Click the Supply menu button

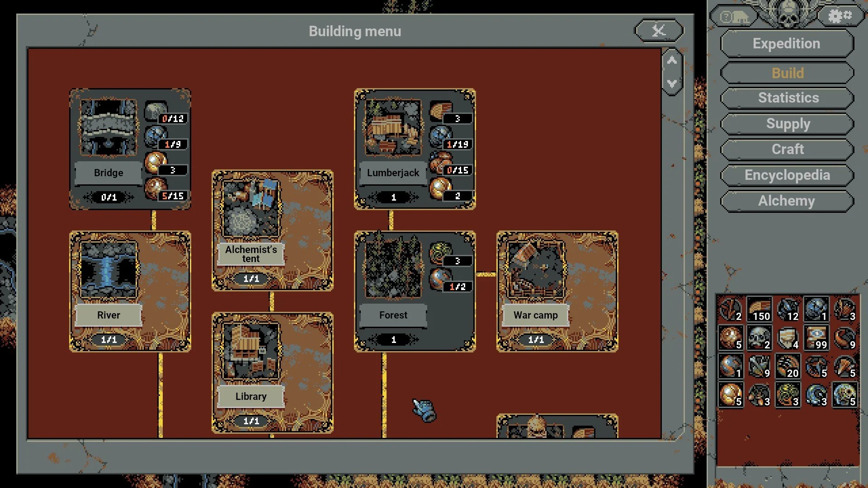click(x=788, y=123)
